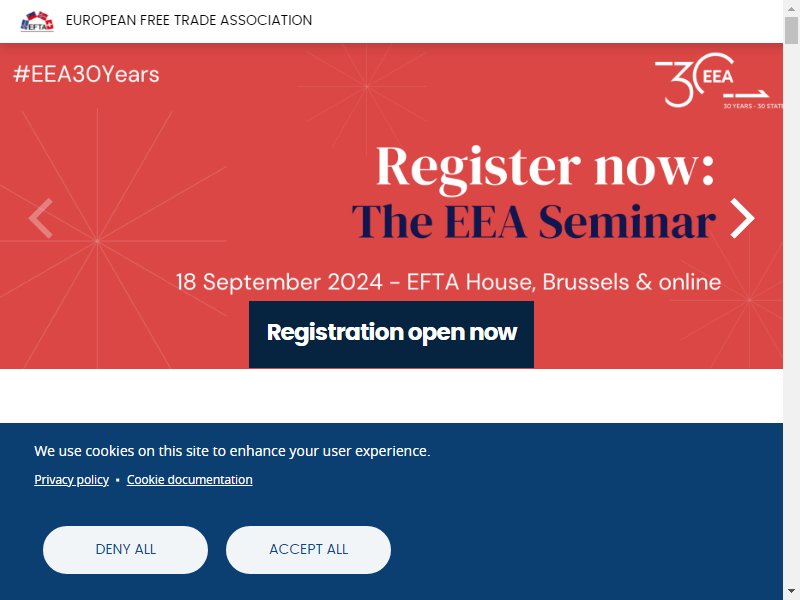
Task: Click the 18 September 2024 event details line
Action: [448, 282]
